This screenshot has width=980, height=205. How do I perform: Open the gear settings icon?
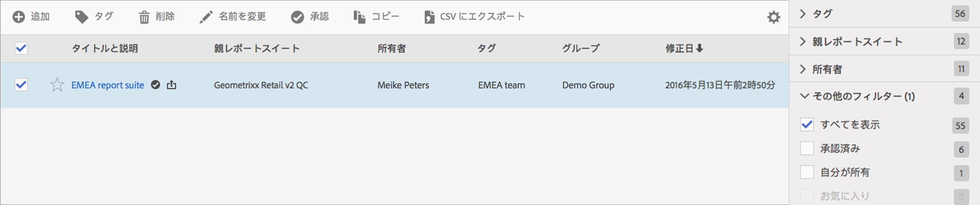point(773,17)
